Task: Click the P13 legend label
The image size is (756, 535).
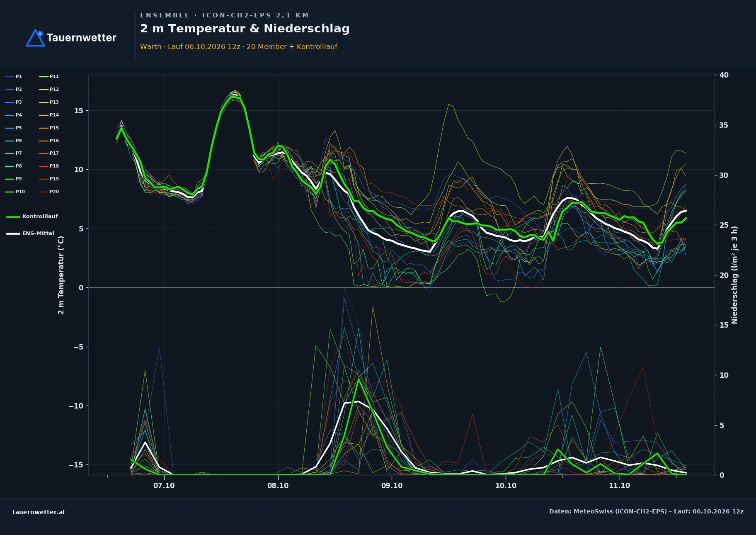Action: [49, 102]
